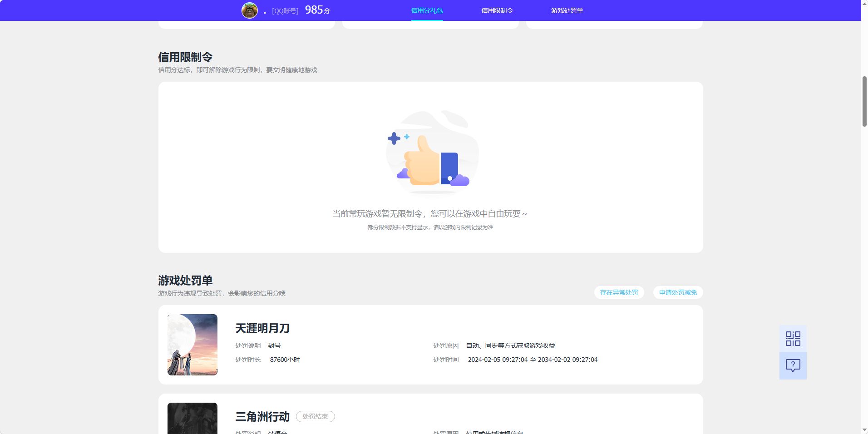This screenshot has height=434, width=868.
Task: Switch to the 信用限制令 tab
Action: tap(497, 10)
